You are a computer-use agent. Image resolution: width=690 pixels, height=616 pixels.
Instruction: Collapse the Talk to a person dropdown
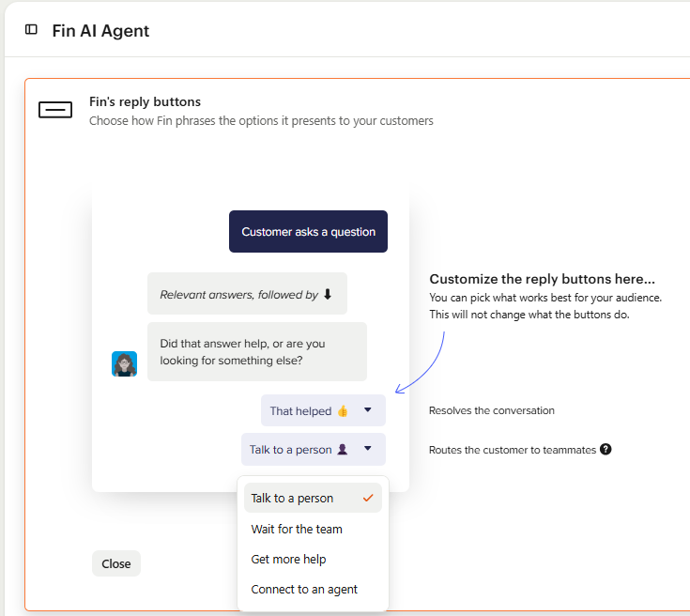pyautogui.click(x=368, y=449)
